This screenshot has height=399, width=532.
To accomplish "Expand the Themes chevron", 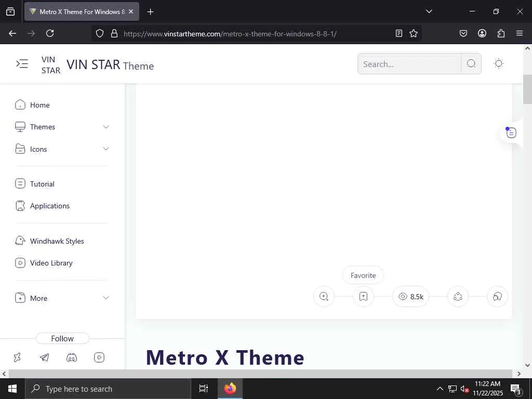I will click(x=106, y=127).
